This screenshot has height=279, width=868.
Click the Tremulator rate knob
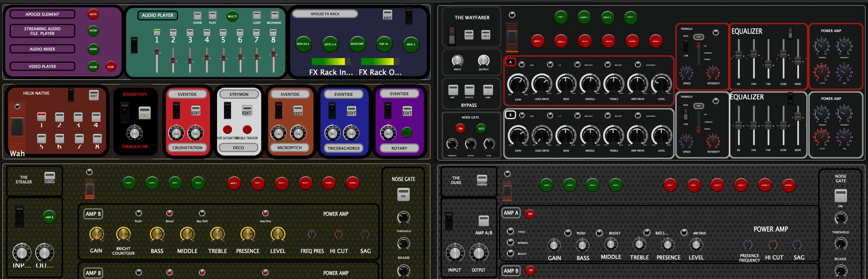(134, 133)
